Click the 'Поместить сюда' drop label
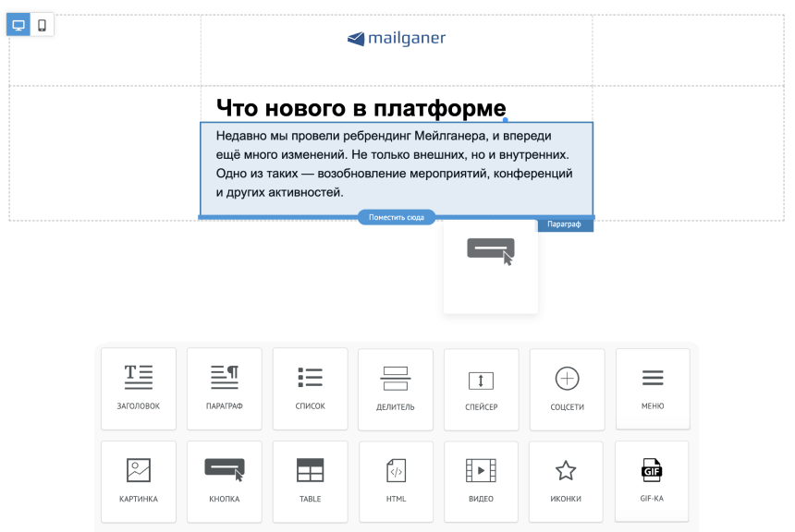This screenshot has width=795, height=532. click(397, 217)
